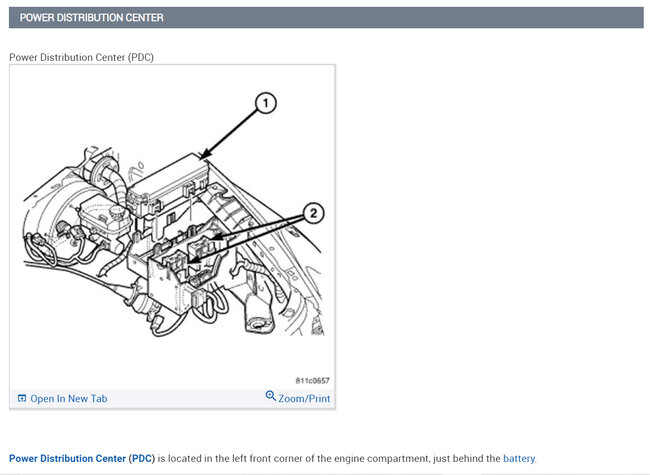Viewport: 650px width, 475px height.
Task: Click the POWER DISTRIBUTION CENTER header bar
Action: [326, 17]
